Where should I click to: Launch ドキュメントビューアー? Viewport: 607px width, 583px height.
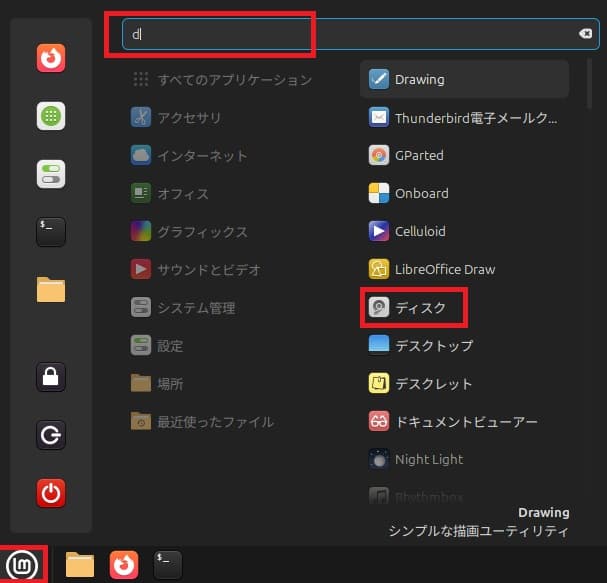465,422
